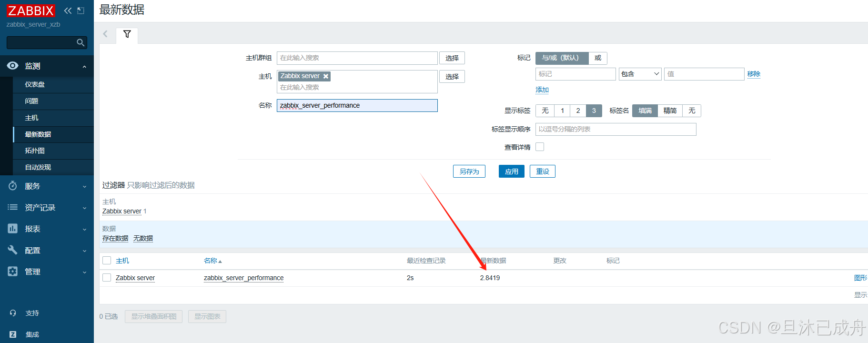Viewport: 868px width, 343px height.
Task: Click the Z icon for 集成
Action: coord(13,334)
